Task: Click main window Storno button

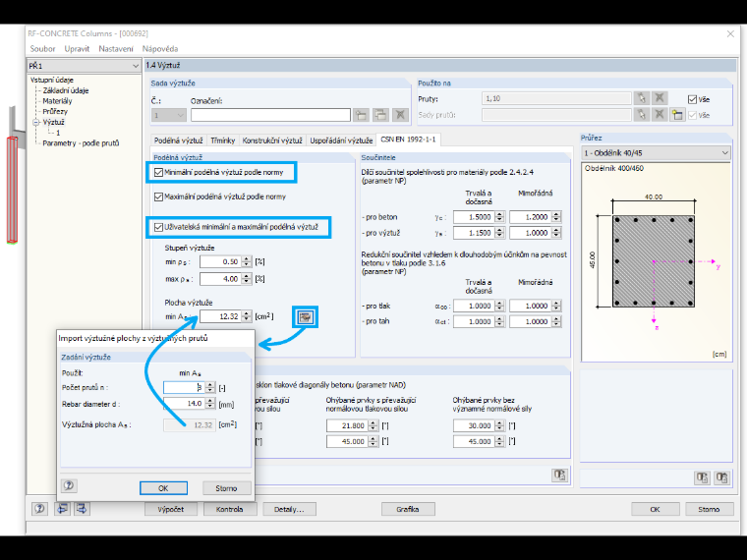Action: point(709,509)
